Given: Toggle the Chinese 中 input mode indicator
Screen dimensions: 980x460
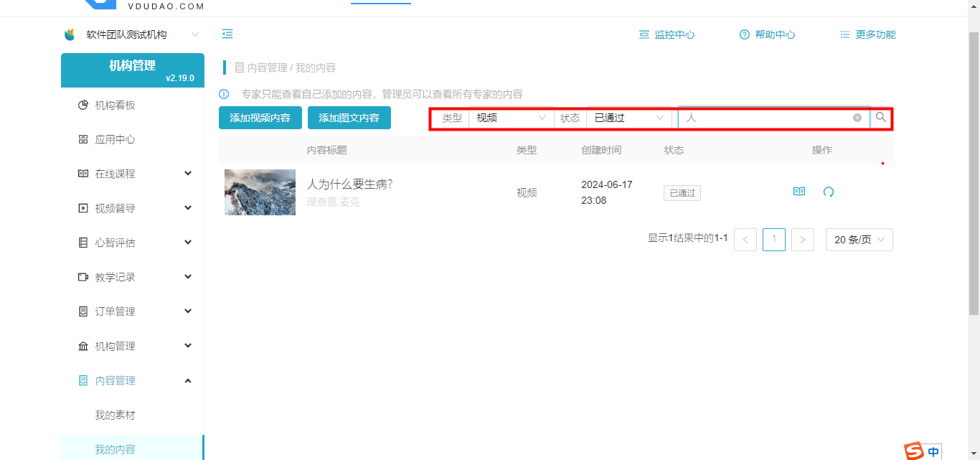Looking at the screenshot, I should tap(933, 452).
